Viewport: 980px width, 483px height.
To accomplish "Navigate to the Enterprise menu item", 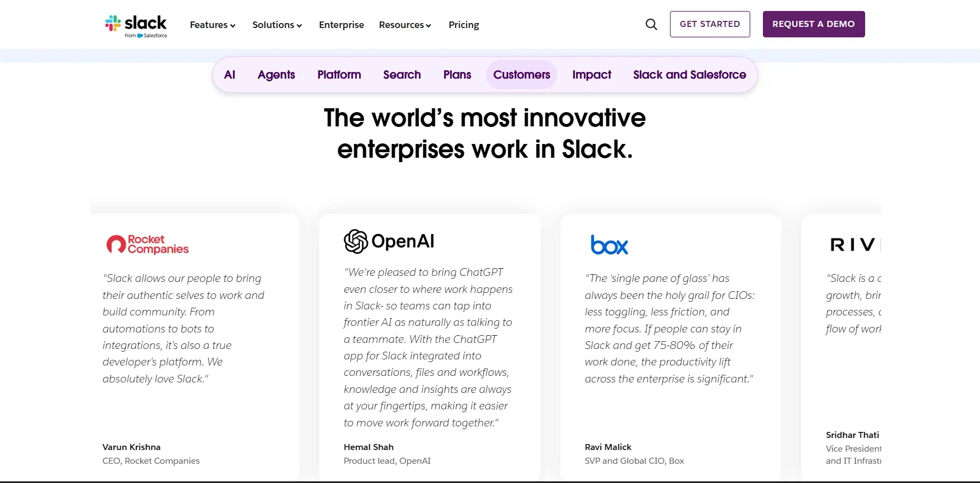I will tap(341, 25).
